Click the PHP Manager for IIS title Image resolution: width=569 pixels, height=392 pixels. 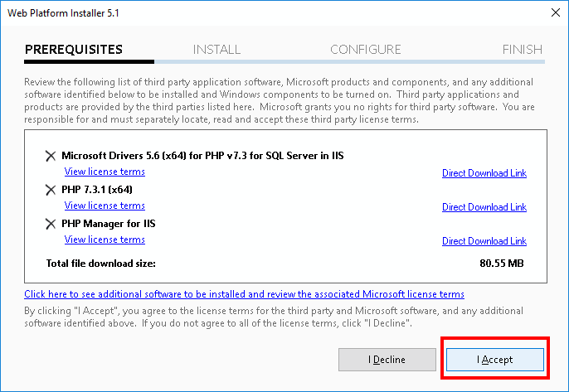point(108,224)
